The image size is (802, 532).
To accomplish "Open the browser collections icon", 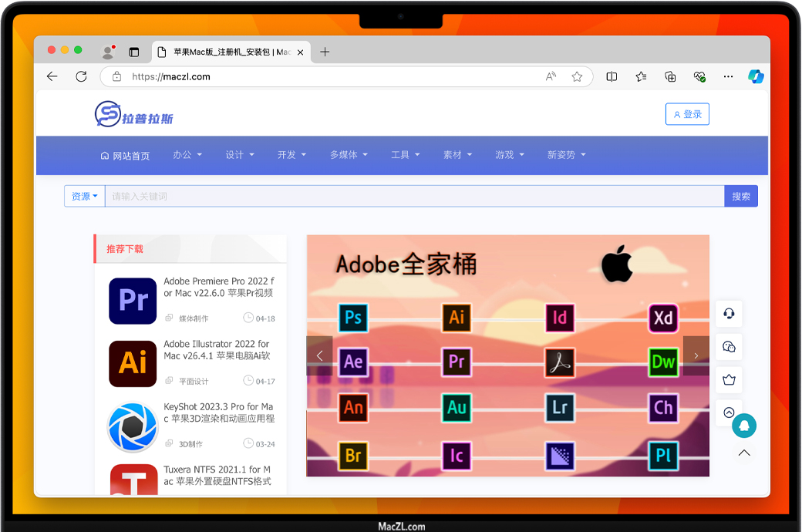I will point(670,76).
